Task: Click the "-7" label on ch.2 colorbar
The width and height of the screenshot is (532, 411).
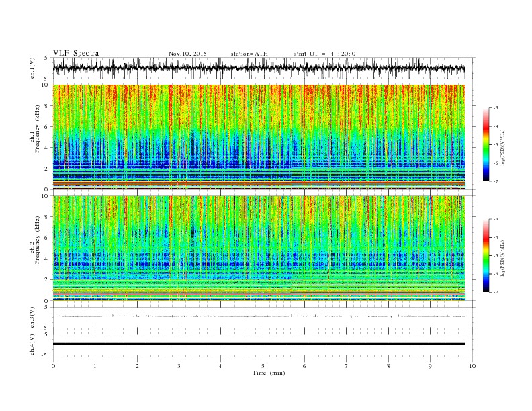Action: pyautogui.click(x=495, y=292)
